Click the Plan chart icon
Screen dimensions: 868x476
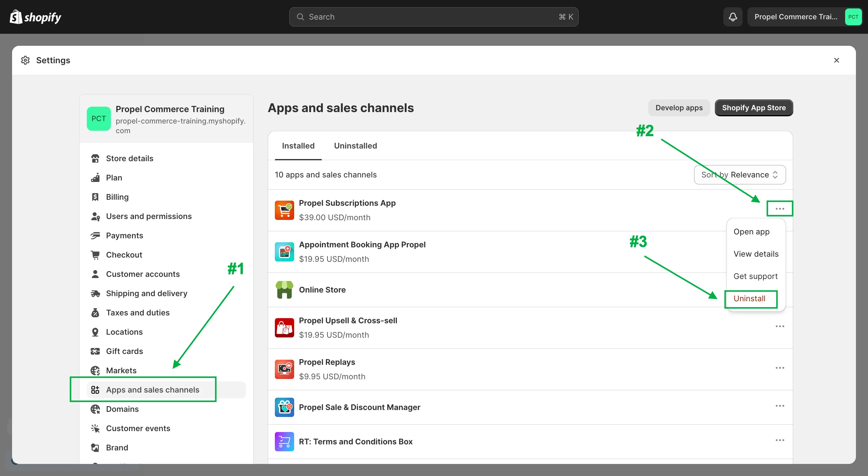pyautogui.click(x=95, y=177)
